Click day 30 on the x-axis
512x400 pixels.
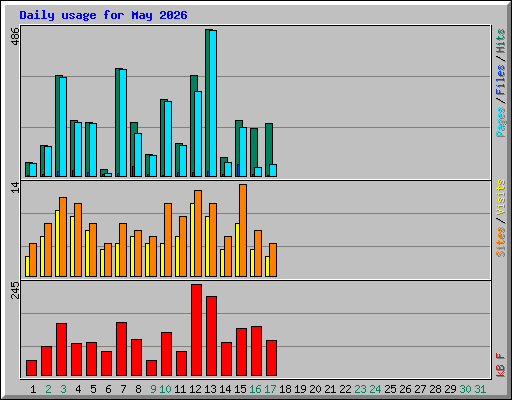click(x=465, y=389)
